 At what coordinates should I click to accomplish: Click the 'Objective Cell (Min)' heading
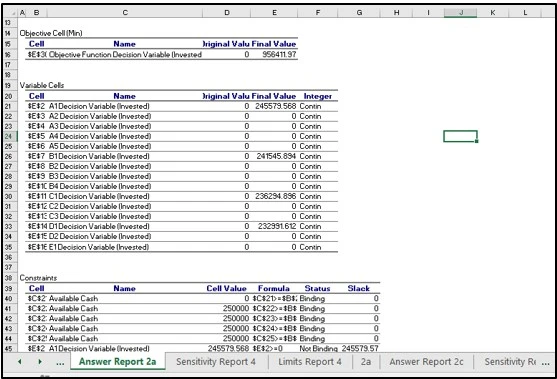click(x=51, y=33)
